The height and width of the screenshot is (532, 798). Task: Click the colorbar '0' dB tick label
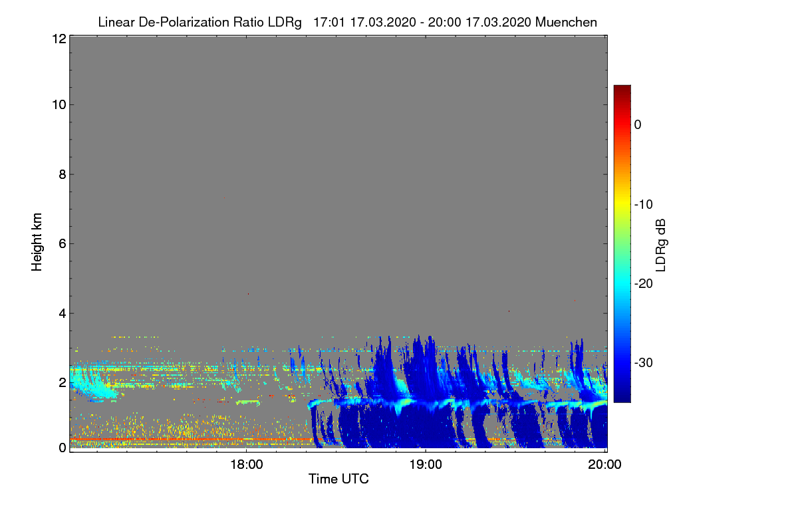(x=638, y=124)
